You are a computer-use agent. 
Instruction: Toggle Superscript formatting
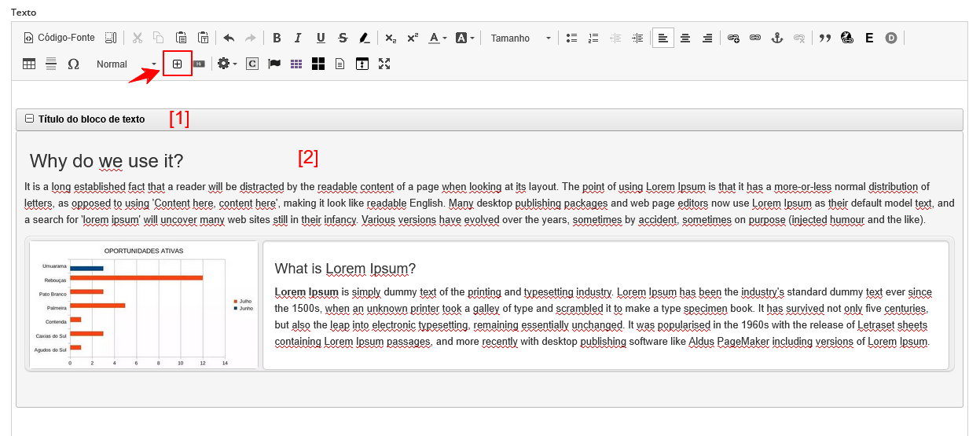pyautogui.click(x=413, y=38)
